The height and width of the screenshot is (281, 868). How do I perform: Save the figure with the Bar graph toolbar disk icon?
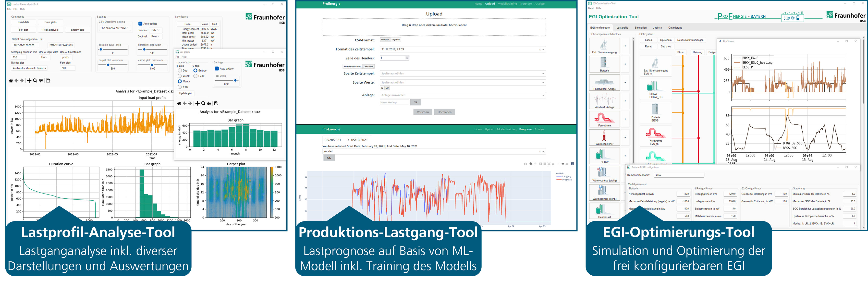216,104
